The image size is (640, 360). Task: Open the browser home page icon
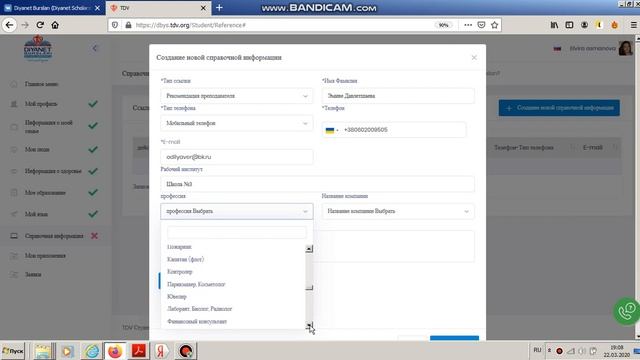pos(55,25)
